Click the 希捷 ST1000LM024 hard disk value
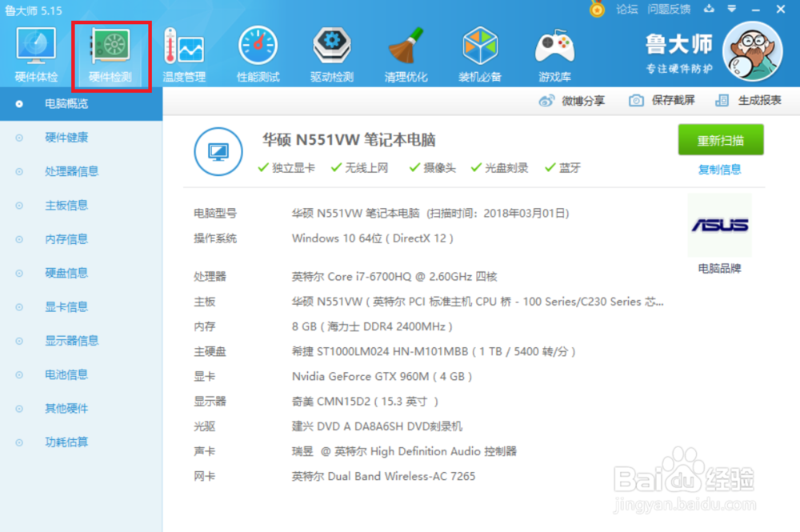Screen dimensions: 800x532 pos(434,351)
